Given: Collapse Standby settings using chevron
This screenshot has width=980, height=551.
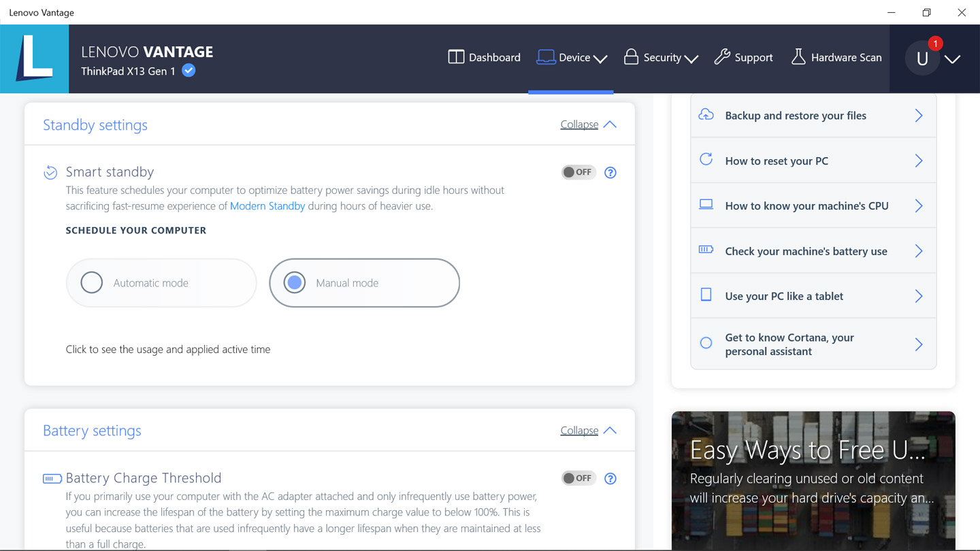Looking at the screenshot, I should point(610,124).
